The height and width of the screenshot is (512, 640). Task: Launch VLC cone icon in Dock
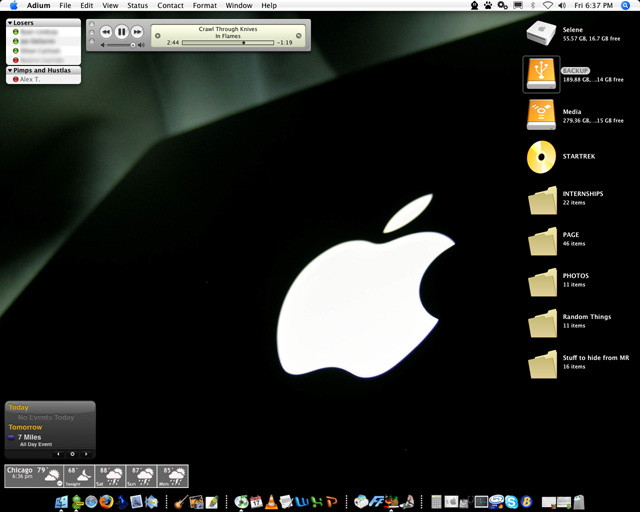tap(271, 501)
